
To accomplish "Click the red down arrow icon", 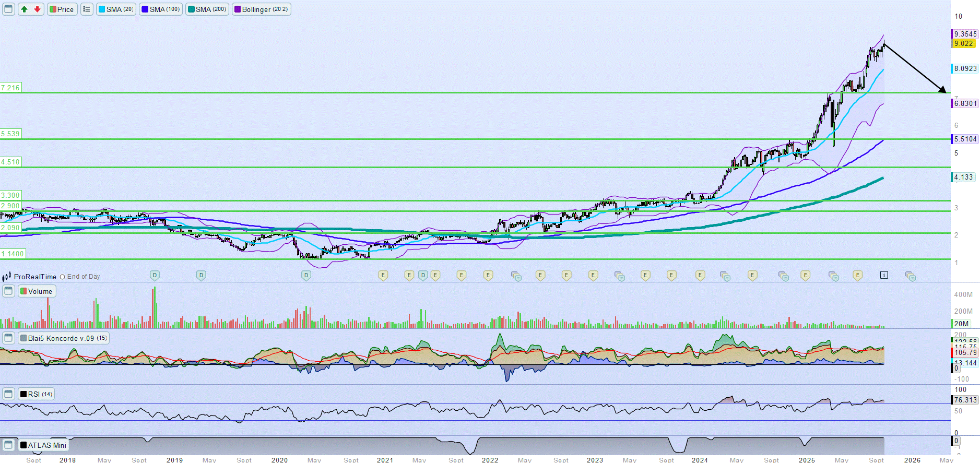I will click(38, 9).
